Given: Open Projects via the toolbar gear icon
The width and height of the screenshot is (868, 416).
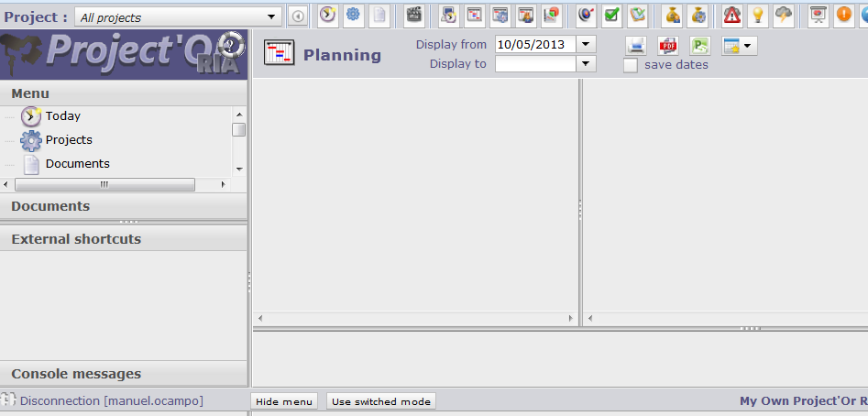Looking at the screenshot, I should [353, 16].
